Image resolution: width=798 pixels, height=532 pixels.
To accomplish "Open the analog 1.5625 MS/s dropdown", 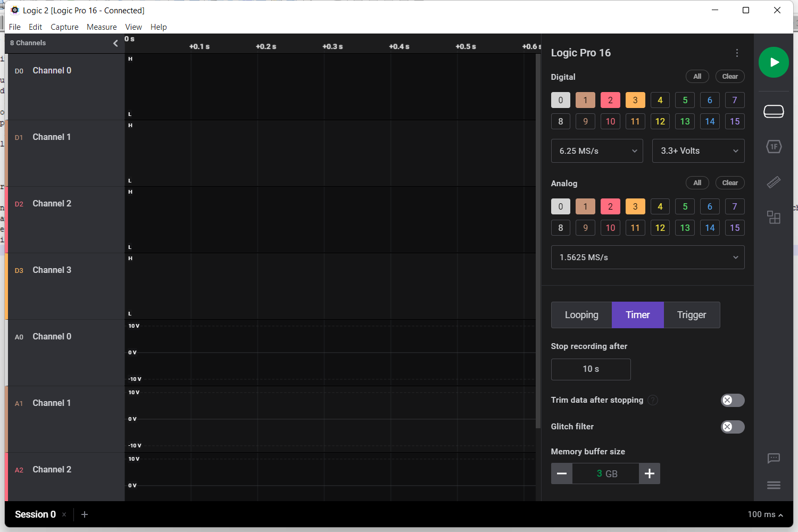I will (647, 257).
